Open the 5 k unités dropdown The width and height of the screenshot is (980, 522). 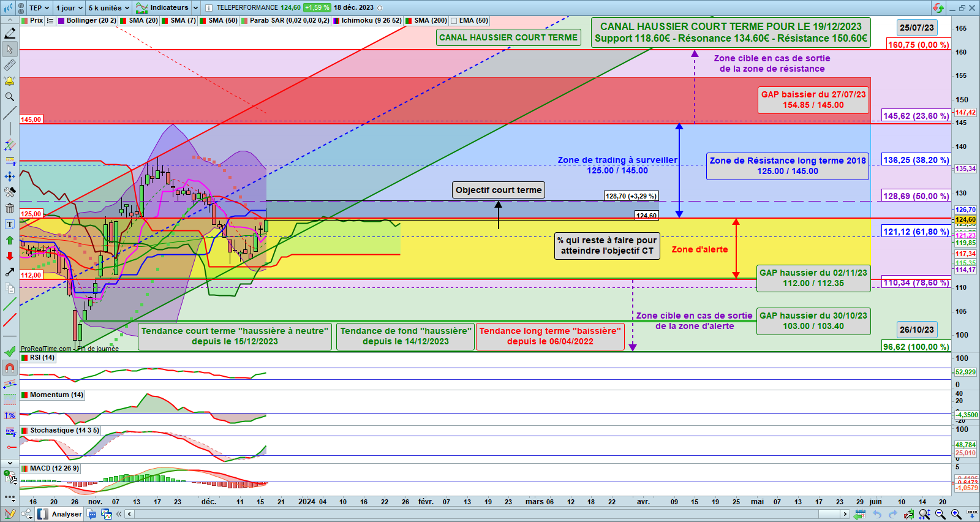pos(109,8)
